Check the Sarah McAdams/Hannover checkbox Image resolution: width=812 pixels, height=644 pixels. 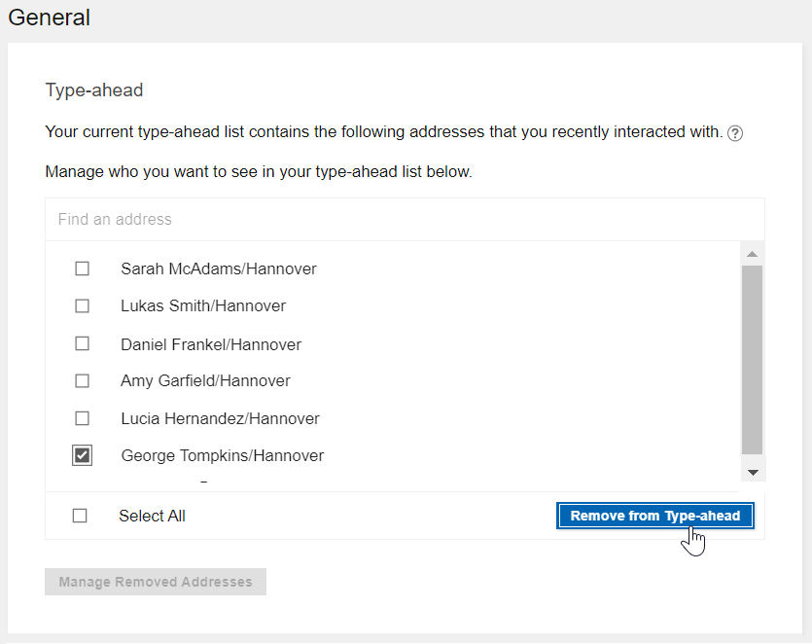pos(83,268)
